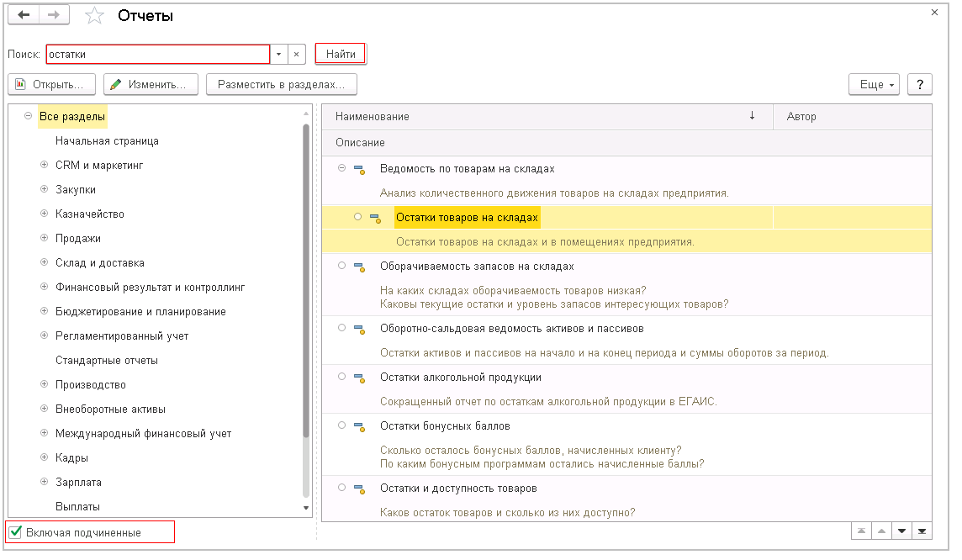Select Стандартные отчеты in the tree
This screenshot has height=560, width=962.
pyautogui.click(x=107, y=361)
